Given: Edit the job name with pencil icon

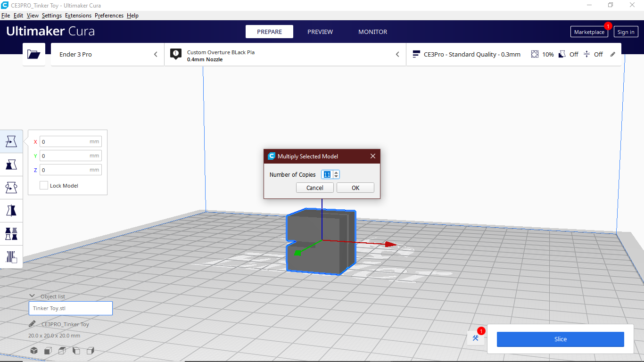Looking at the screenshot, I should 32,324.
